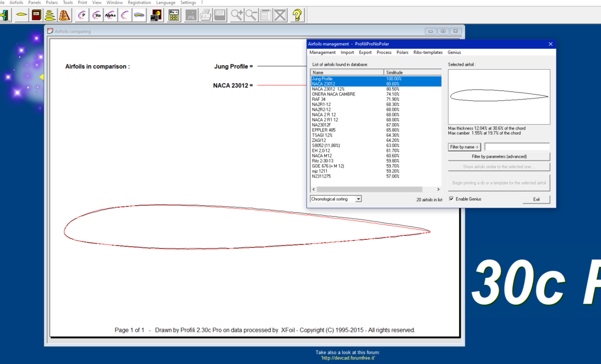Click the filter by name text field
Viewport: 601px width, 364px height.
[517, 147]
